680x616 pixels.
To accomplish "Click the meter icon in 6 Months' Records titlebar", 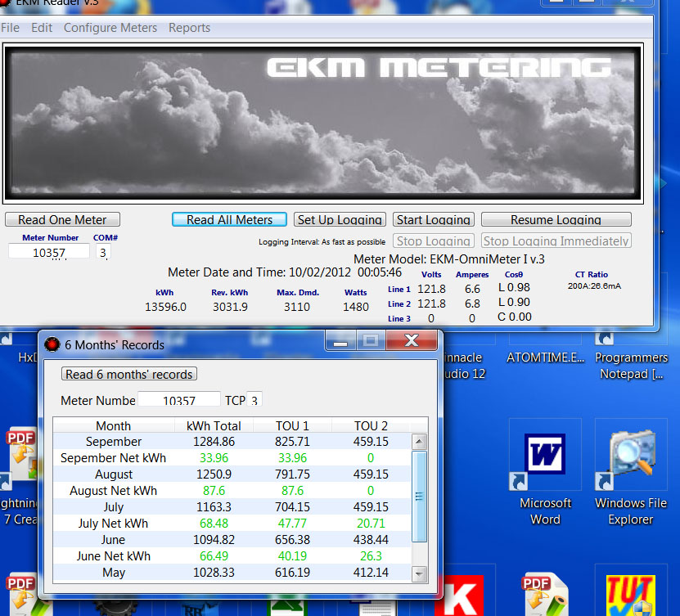I will pos(51,344).
